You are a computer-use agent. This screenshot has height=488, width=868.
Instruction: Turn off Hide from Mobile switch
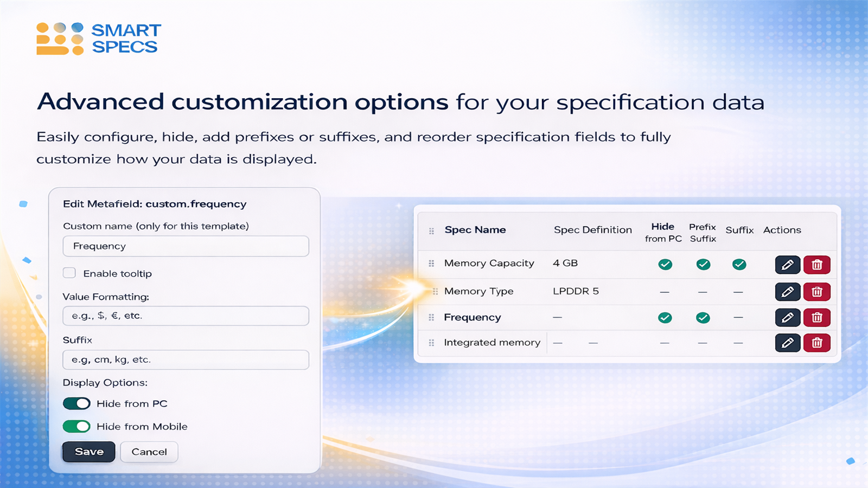coord(76,426)
